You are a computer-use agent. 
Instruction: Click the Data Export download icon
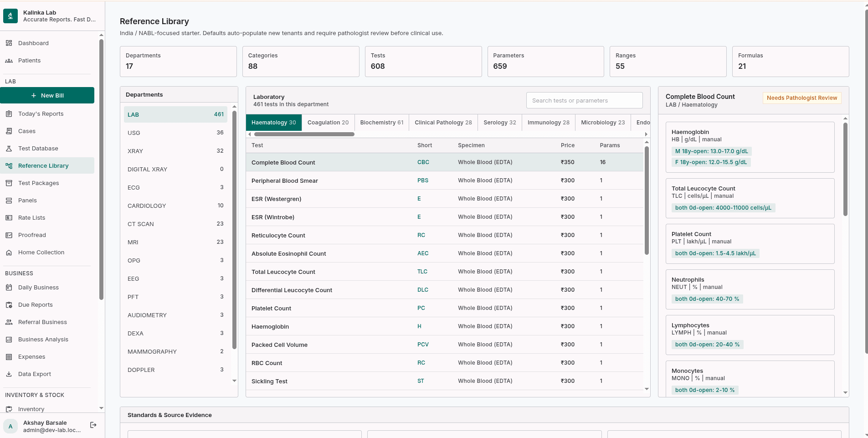tap(9, 374)
